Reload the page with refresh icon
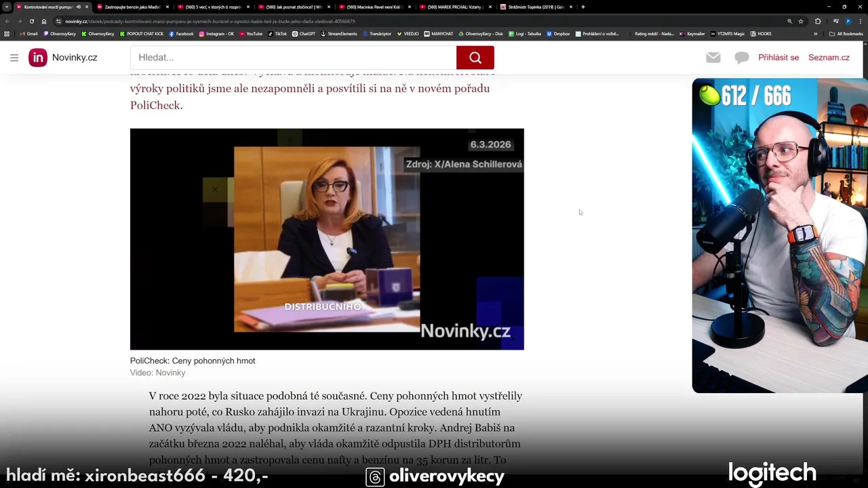This screenshot has width=868, height=488. [x=32, y=21]
